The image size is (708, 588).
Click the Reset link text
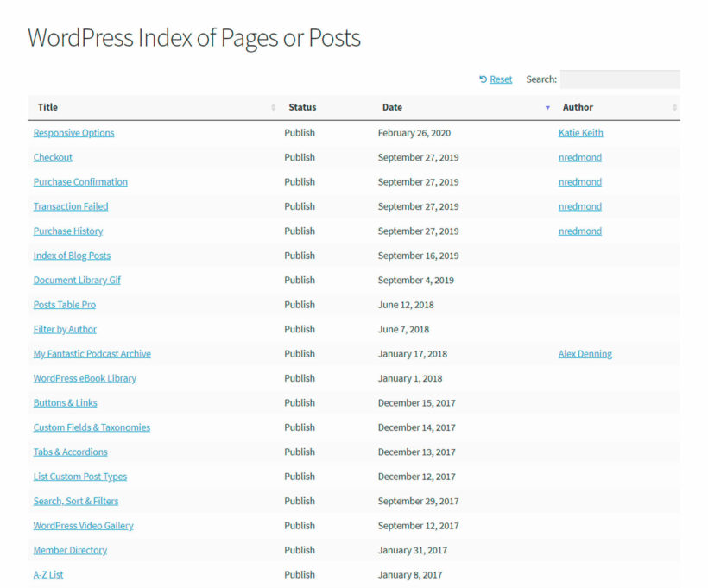[x=501, y=79]
